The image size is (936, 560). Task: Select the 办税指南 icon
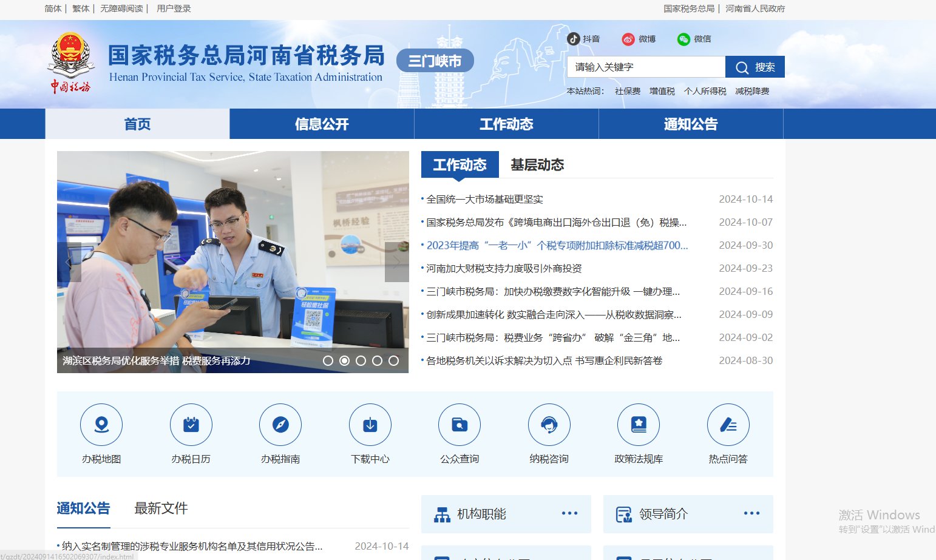pos(280,425)
